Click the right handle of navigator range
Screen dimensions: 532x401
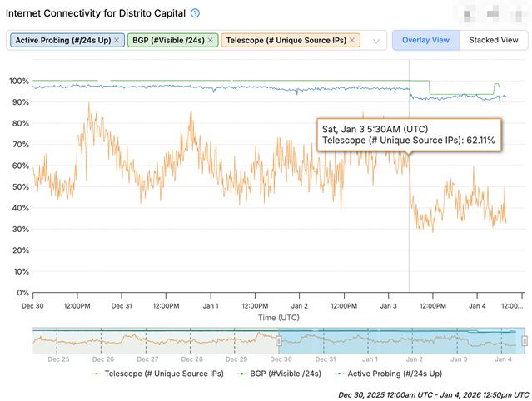point(525,340)
